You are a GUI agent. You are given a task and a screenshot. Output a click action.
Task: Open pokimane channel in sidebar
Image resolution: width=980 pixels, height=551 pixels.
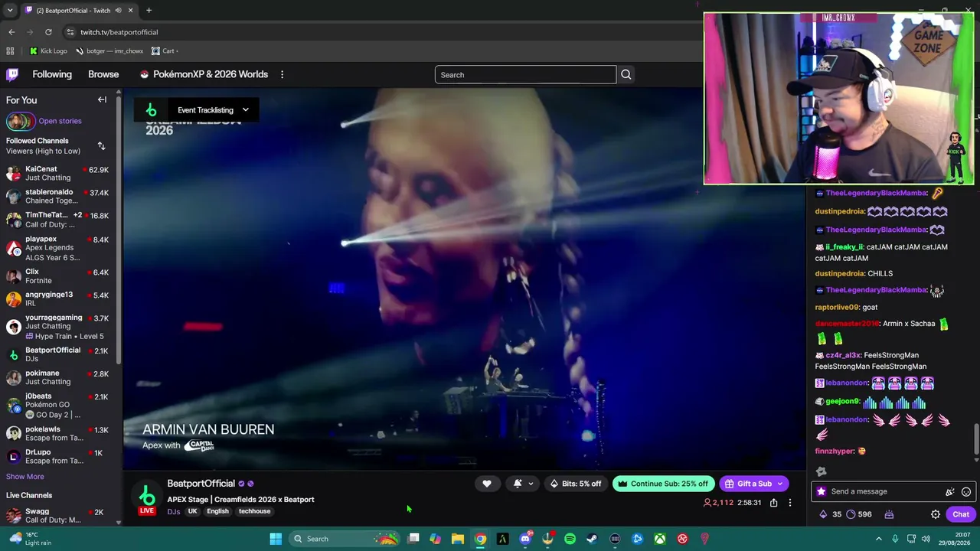pos(57,377)
